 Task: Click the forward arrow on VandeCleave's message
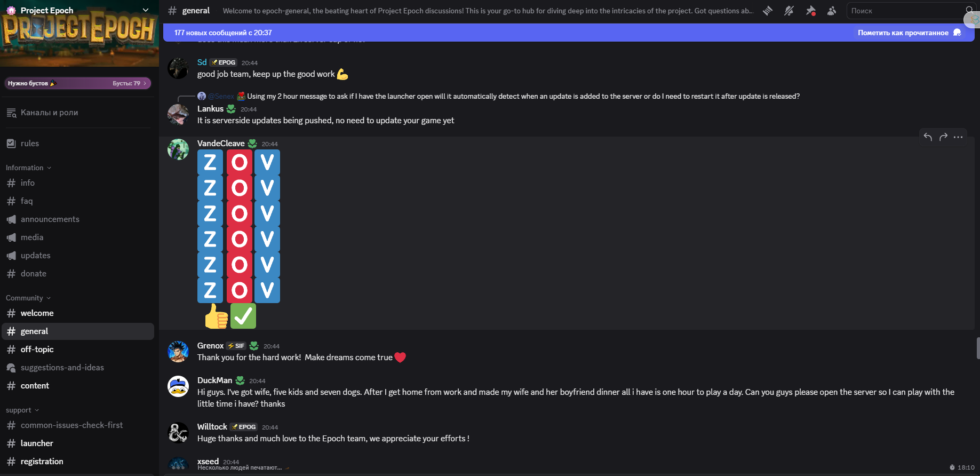pyautogui.click(x=943, y=137)
